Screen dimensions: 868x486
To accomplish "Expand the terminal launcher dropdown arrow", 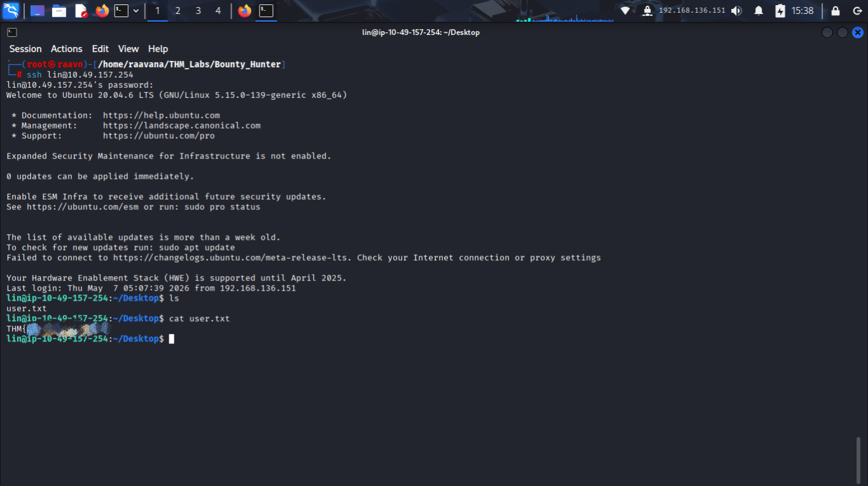I will point(136,11).
